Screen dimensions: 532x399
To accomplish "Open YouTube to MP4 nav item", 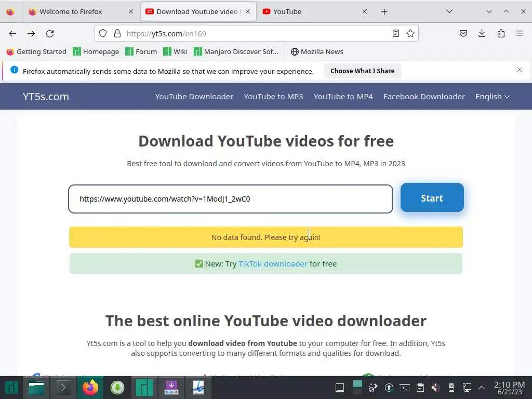I will pos(343,97).
